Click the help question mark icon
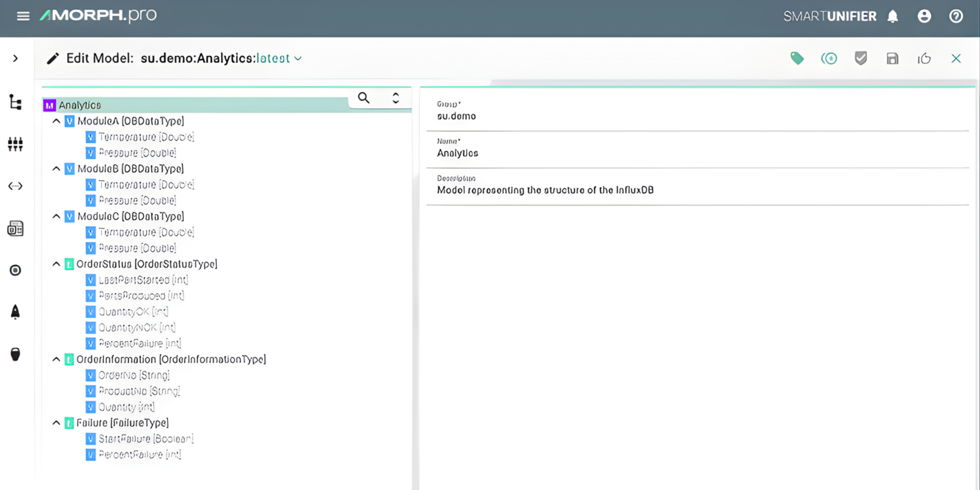 click(x=956, y=16)
